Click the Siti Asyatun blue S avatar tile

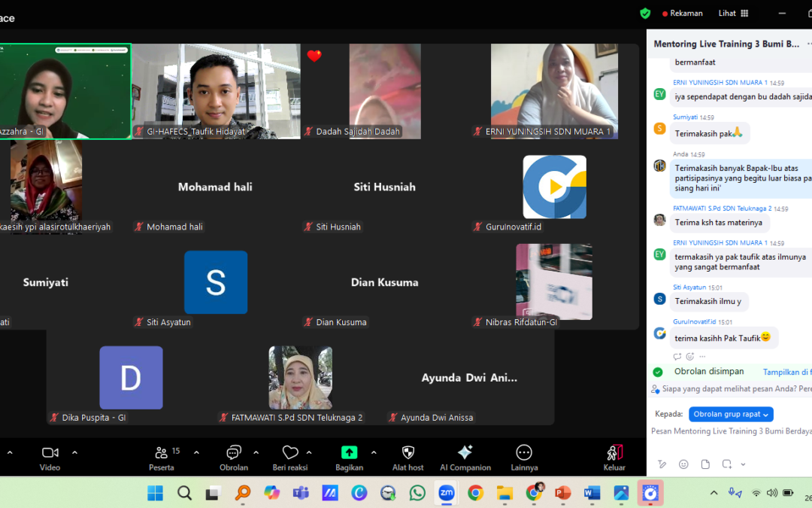pos(216,282)
